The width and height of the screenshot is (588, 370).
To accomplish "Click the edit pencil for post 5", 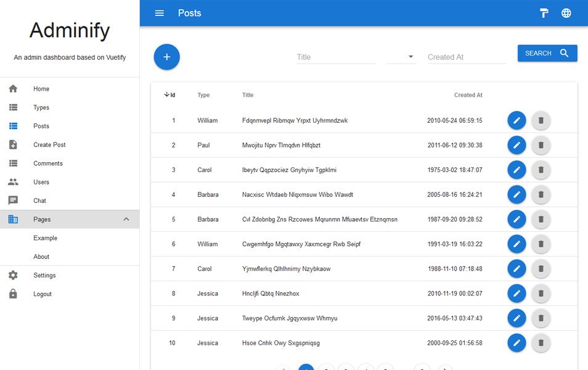I will (x=517, y=219).
